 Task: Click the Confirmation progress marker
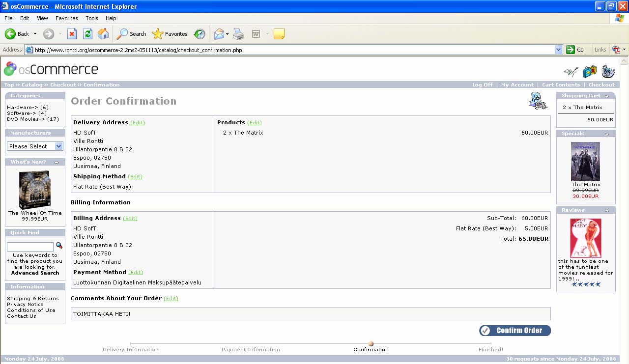tap(371, 344)
